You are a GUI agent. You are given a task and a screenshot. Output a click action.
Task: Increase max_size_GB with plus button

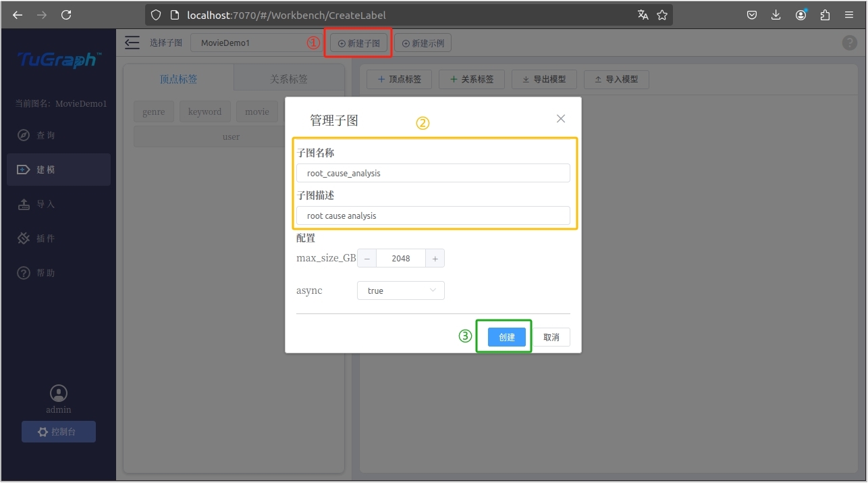435,259
